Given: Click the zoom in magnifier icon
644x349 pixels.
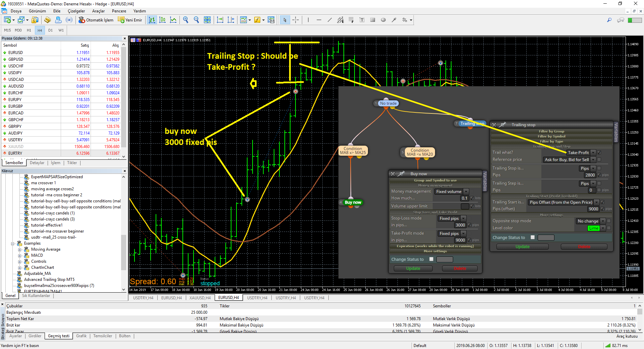Looking at the screenshot, I should (185, 20).
